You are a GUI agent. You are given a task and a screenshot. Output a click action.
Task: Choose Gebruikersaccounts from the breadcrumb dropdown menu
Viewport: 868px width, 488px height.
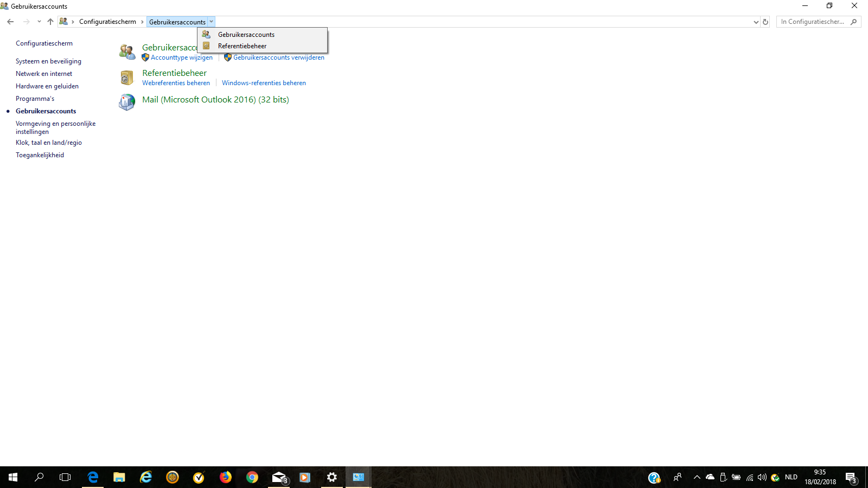point(263,34)
